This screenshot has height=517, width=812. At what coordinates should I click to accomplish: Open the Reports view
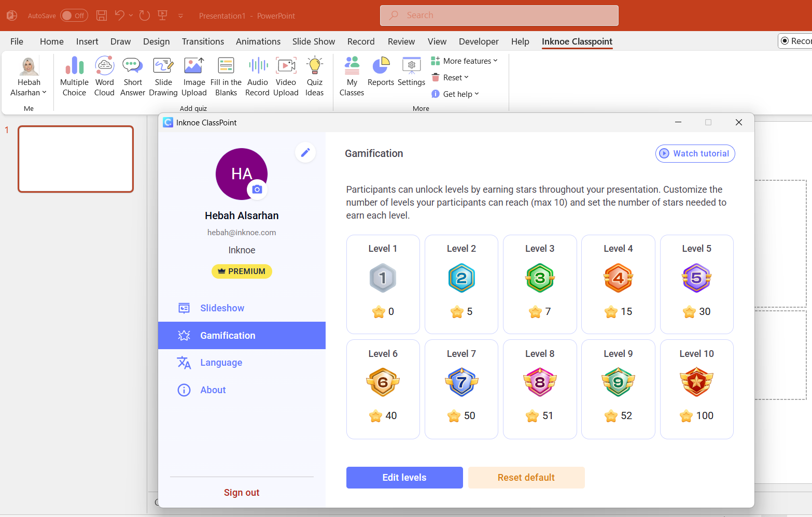(x=381, y=71)
